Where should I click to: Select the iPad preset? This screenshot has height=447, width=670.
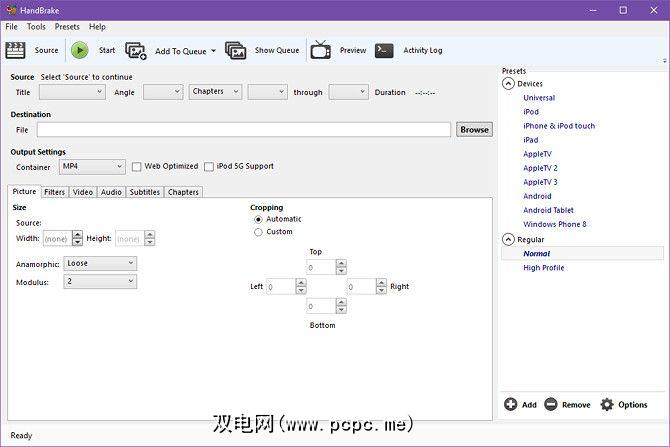pos(531,140)
